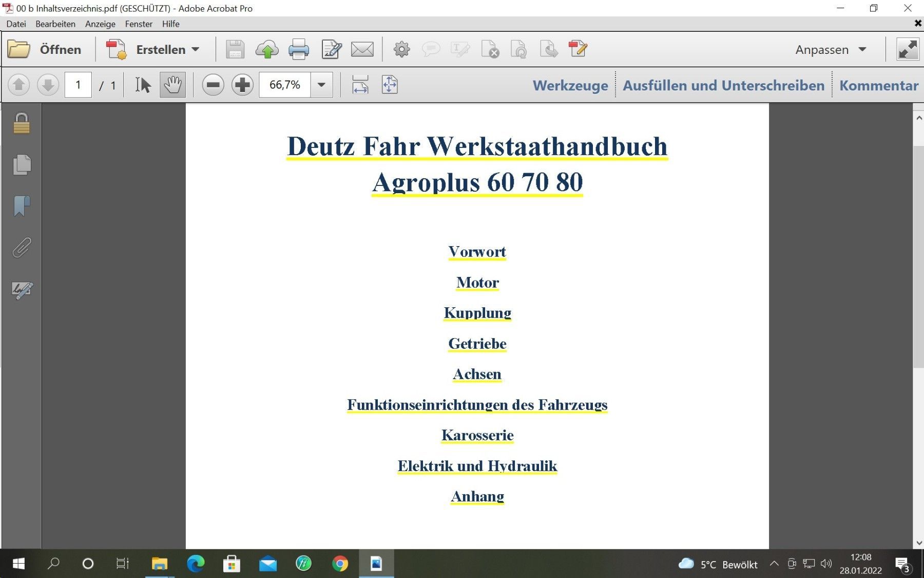Expand the zoom level dropdown
This screenshot has height=578, width=924.
tap(321, 85)
